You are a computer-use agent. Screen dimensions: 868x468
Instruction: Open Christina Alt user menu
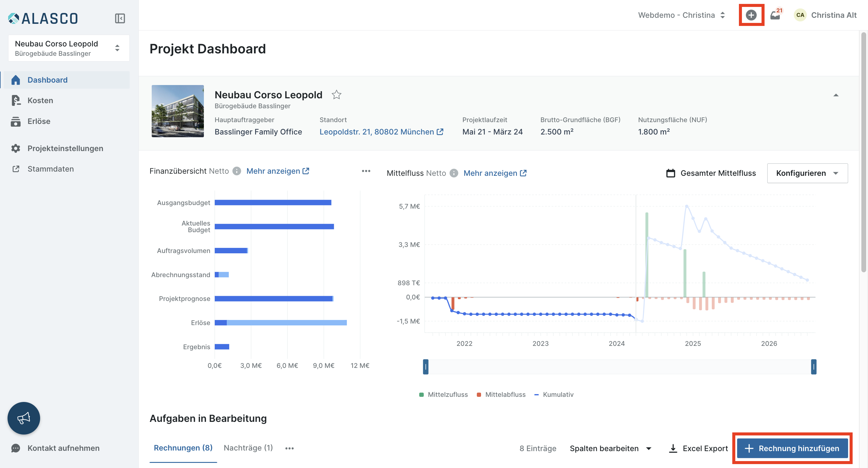coord(825,15)
